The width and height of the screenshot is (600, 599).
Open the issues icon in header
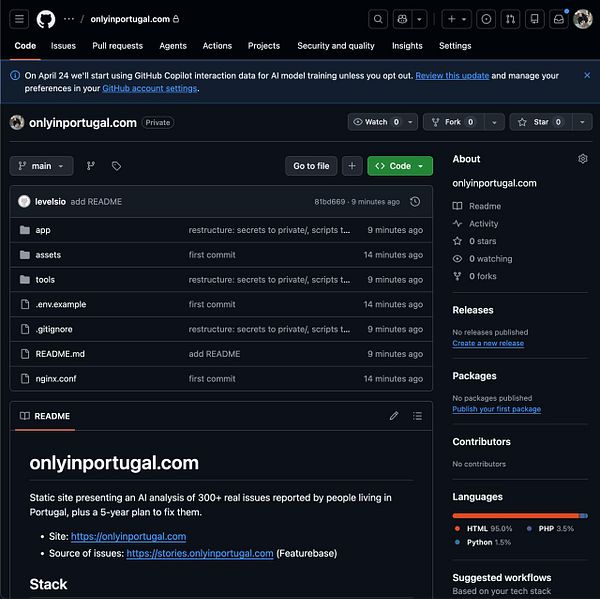[x=486, y=19]
